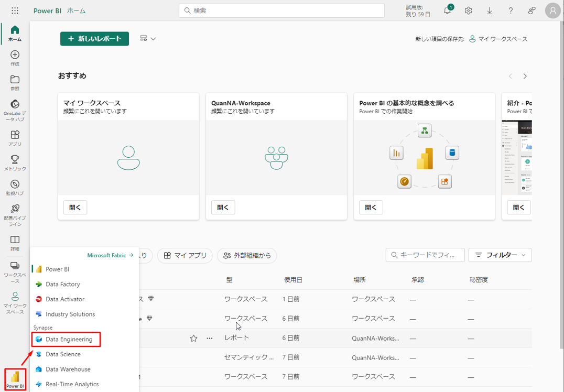Open Power BI の基本的な概念を調べる card
The height and width of the screenshot is (392, 564).
coord(371,208)
